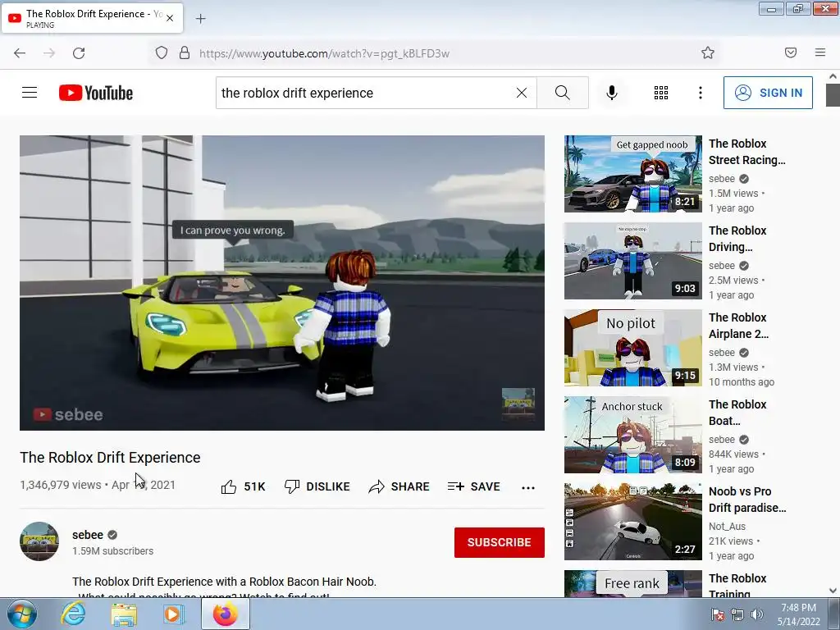Click the red SUBSCRIBE button
Screen dimensions: 840x630
click(500, 542)
